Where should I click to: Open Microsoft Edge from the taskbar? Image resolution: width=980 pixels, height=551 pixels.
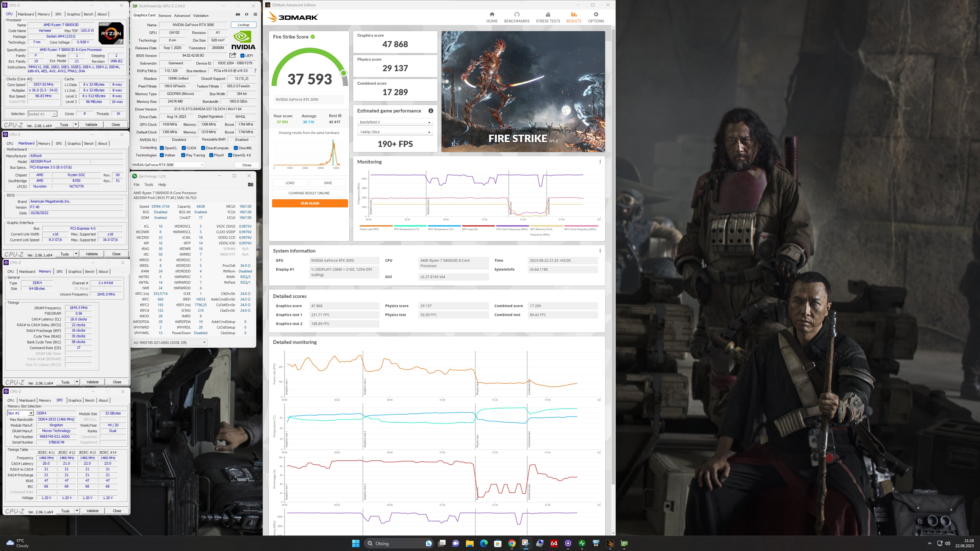coord(484,543)
